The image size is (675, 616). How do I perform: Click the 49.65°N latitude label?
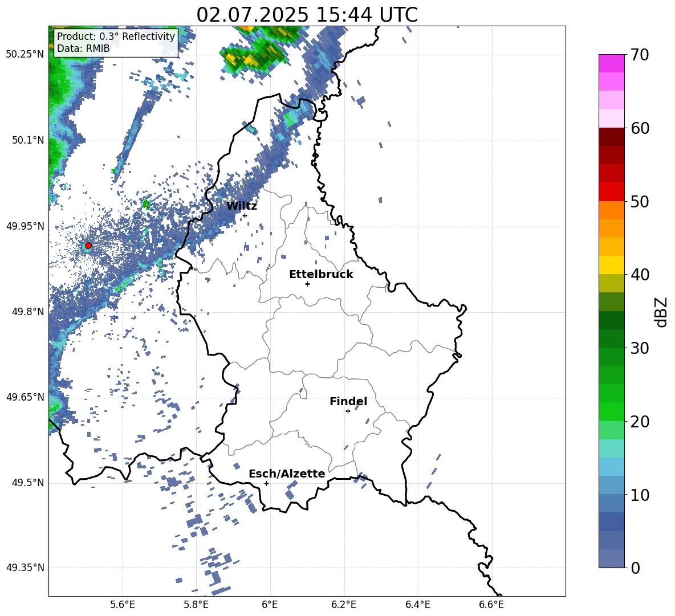click(25, 397)
